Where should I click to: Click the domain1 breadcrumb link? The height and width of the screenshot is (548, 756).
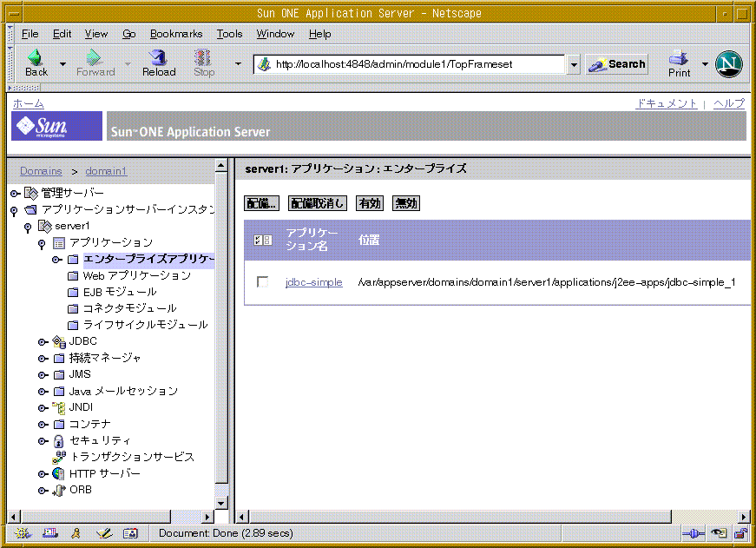point(106,171)
